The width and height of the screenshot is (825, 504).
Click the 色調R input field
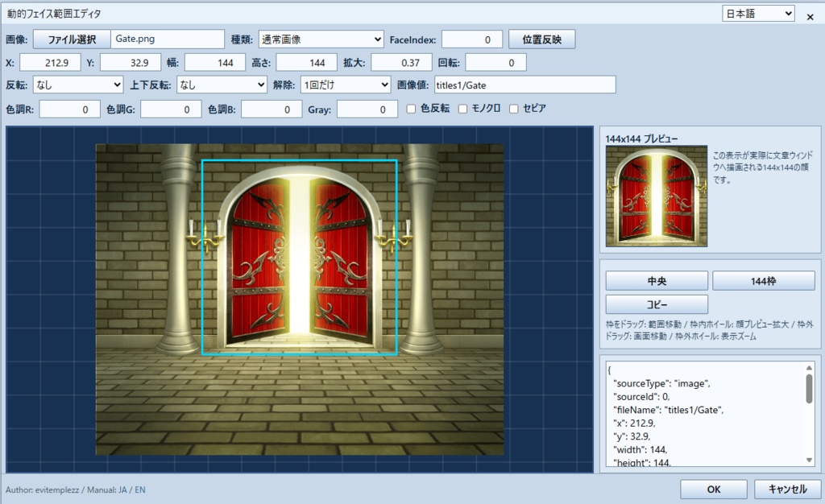[x=69, y=109]
